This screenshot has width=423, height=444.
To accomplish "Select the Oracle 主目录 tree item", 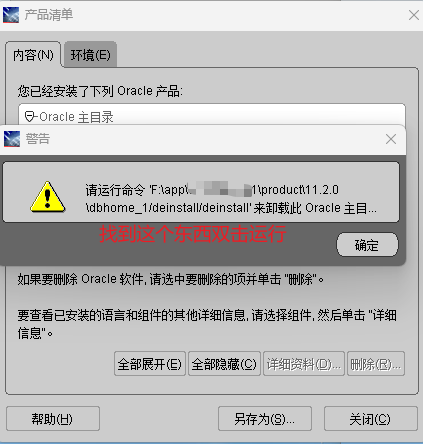I will (76, 117).
